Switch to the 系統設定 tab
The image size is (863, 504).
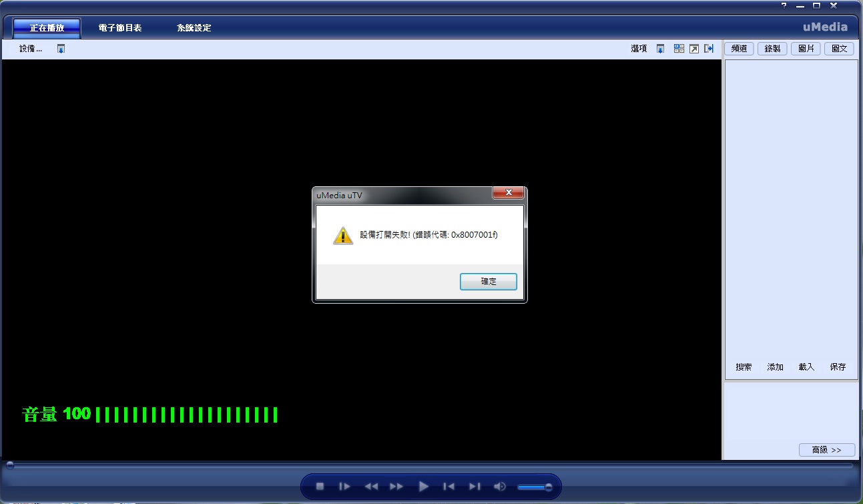point(194,28)
